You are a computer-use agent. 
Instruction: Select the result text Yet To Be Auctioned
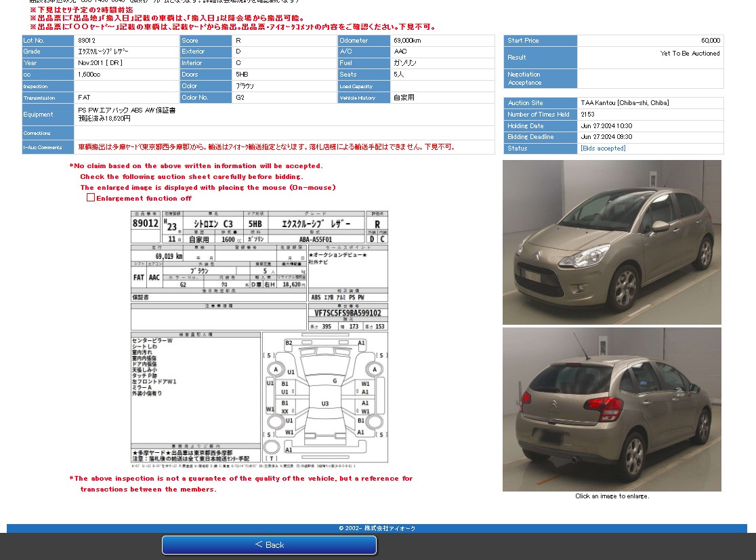(x=690, y=54)
